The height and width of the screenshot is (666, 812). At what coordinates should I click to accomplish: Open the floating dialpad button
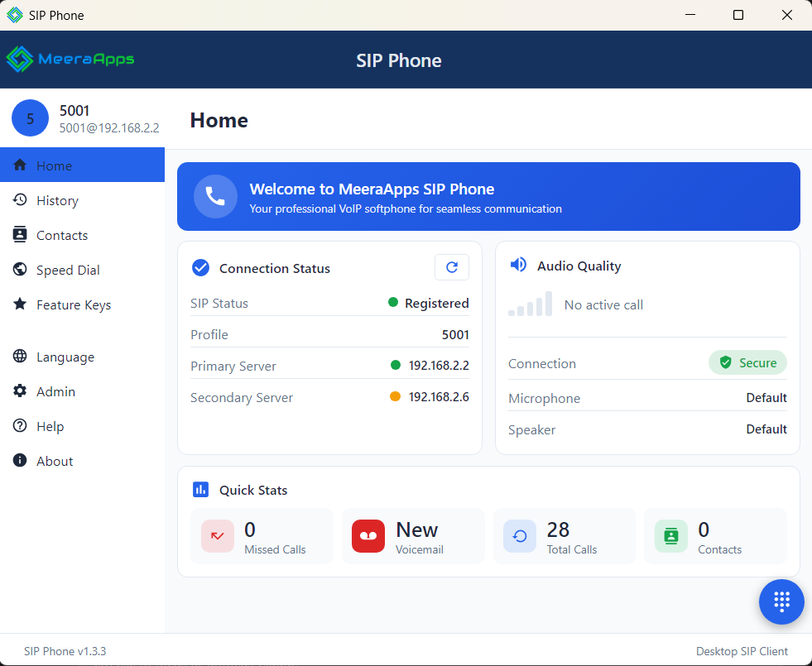[x=781, y=601]
